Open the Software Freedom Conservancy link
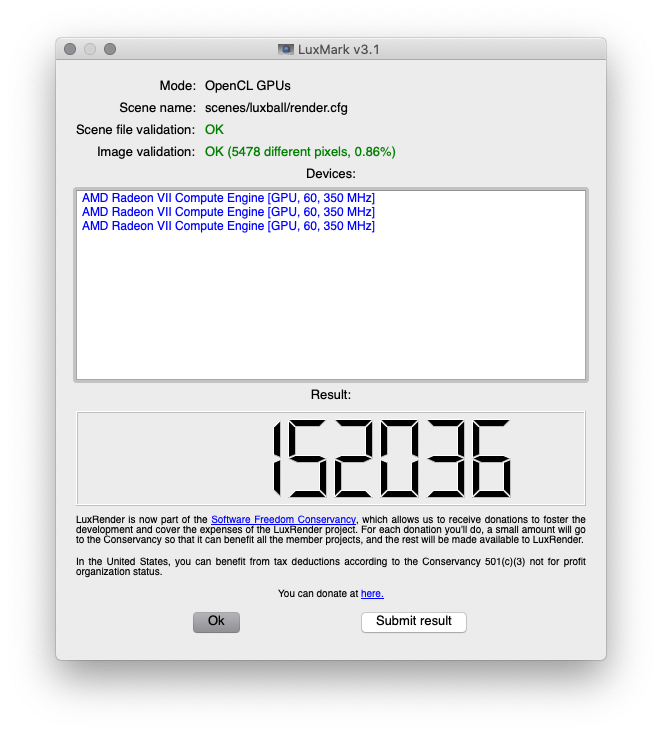This screenshot has width=662, height=734. click(x=283, y=520)
